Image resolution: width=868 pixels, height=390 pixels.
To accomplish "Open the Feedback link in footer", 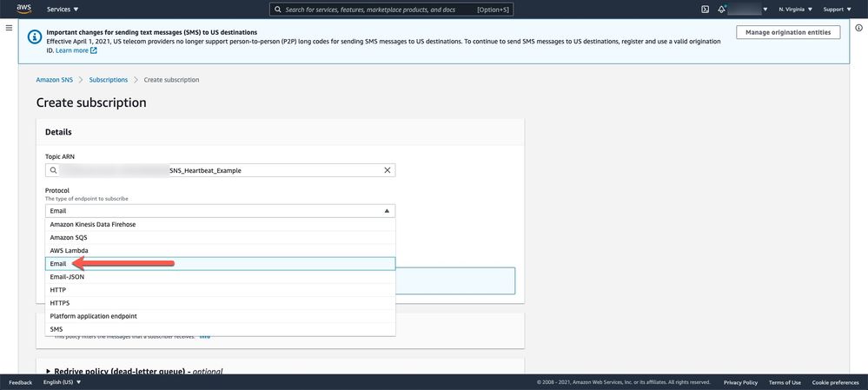I will pyautogui.click(x=21, y=382).
